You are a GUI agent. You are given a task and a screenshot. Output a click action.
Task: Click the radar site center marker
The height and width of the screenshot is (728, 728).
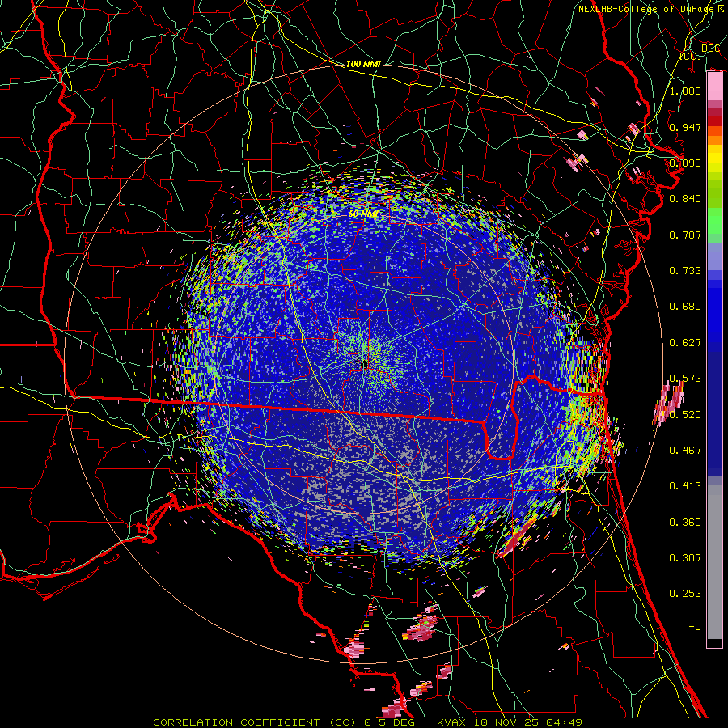[x=365, y=363]
